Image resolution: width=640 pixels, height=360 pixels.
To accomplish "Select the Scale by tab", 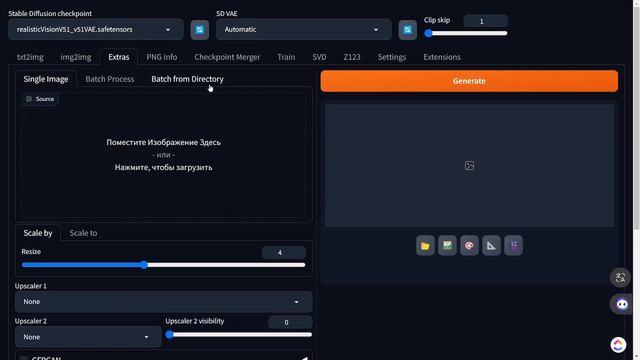I will [38, 233].
